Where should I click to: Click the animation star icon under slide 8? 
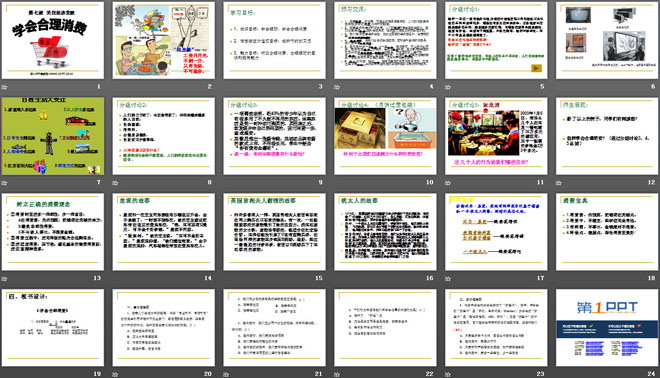click(115, 183)
